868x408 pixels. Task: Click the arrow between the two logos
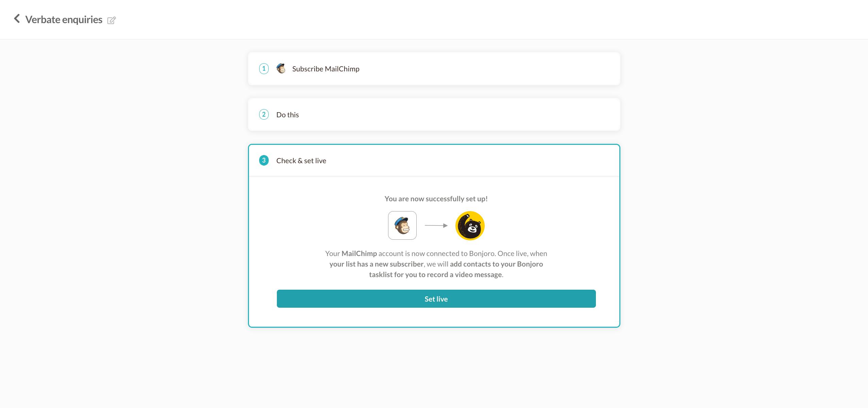[436, 225]
